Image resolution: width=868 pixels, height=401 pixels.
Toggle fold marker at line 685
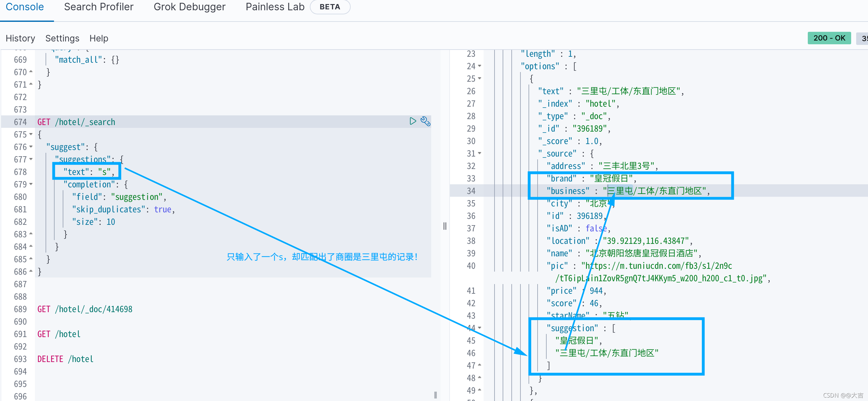pos(31,258)
